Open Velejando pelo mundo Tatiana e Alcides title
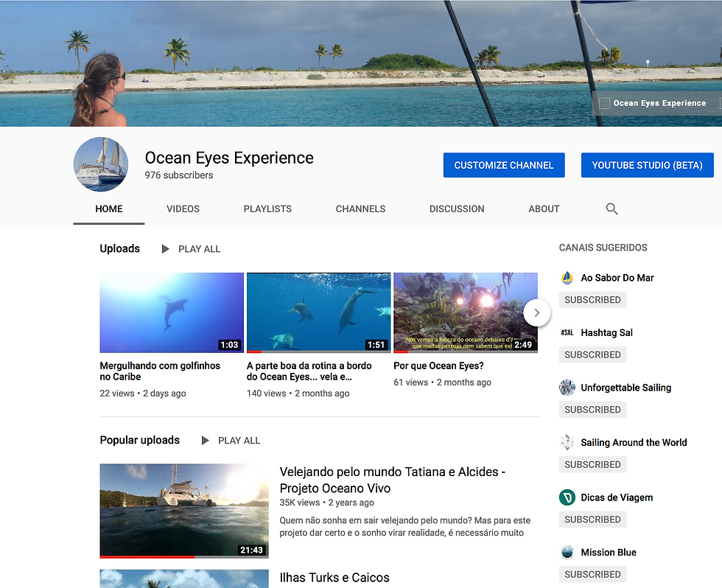 392,480
